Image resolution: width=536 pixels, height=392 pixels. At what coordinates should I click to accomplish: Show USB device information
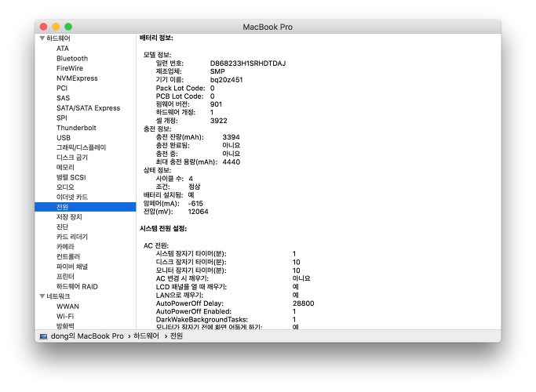point(64,138)
